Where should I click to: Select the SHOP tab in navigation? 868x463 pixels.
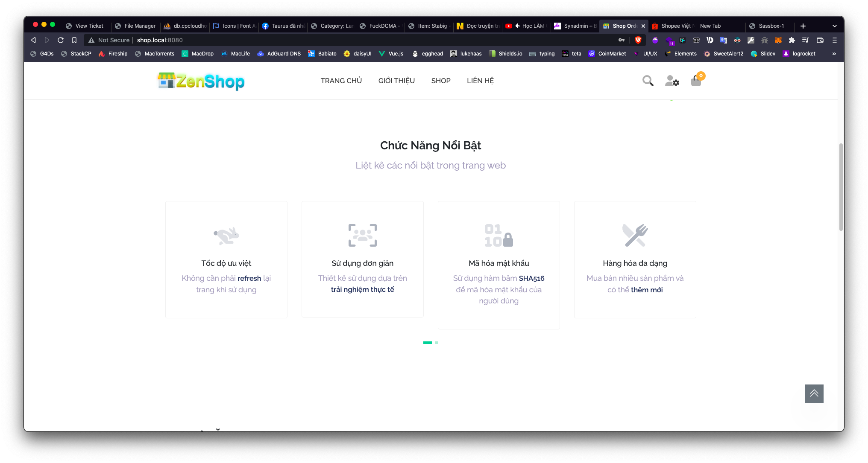440,80
